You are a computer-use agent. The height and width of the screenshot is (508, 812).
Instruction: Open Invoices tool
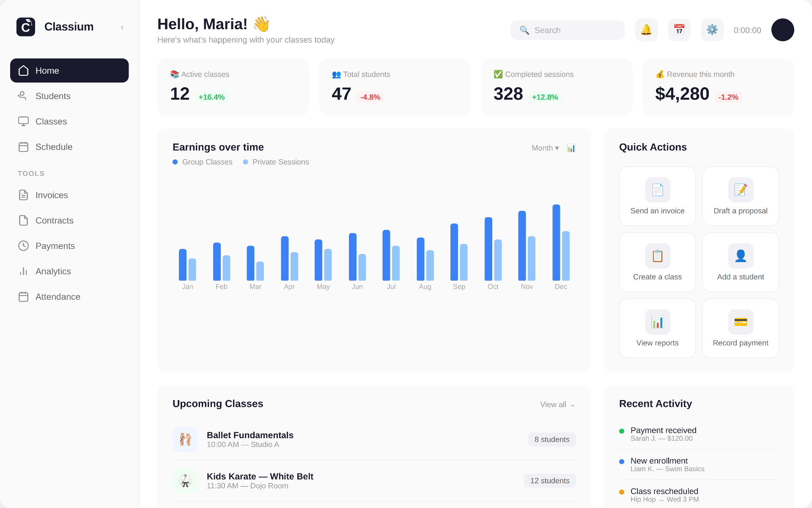tap(69, 195)
